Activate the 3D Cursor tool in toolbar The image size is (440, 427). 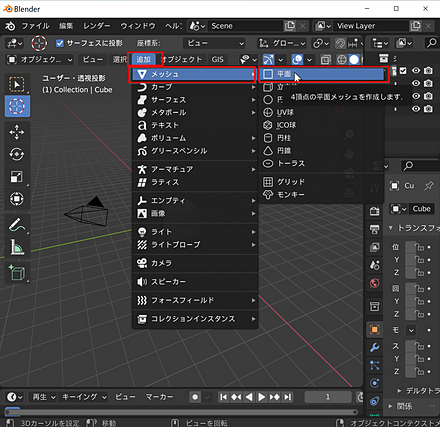click(17, 106)
